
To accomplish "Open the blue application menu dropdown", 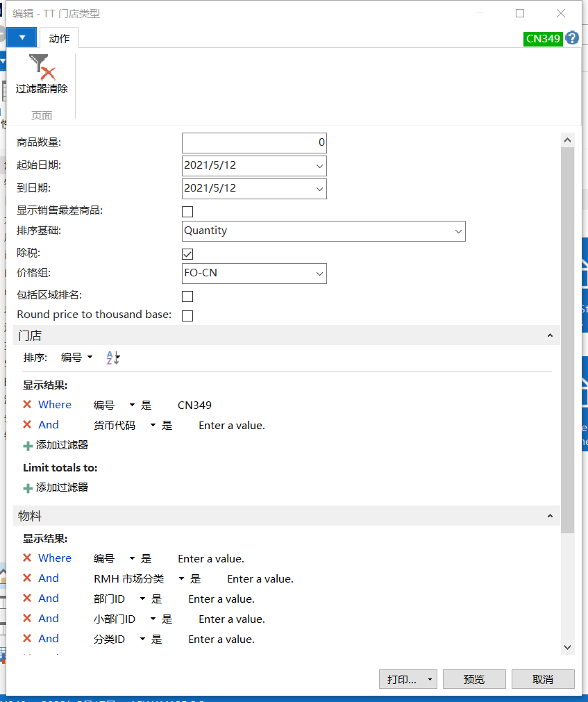I will click(22, 37).
